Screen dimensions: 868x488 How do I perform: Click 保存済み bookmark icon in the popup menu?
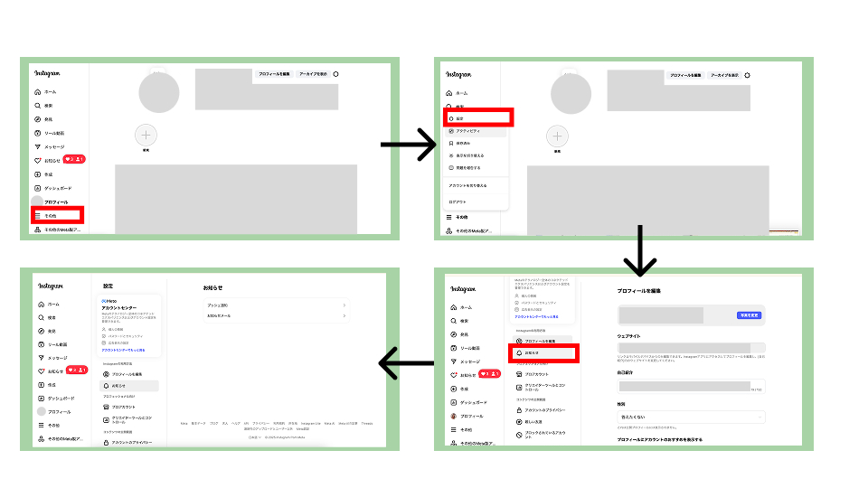click(x=451, y=143)
